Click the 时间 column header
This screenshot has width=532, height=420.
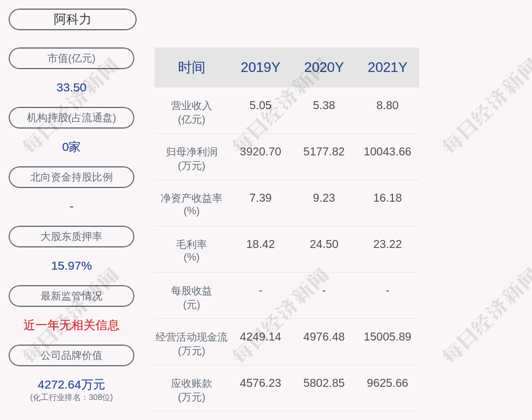[x=192, y=67]
